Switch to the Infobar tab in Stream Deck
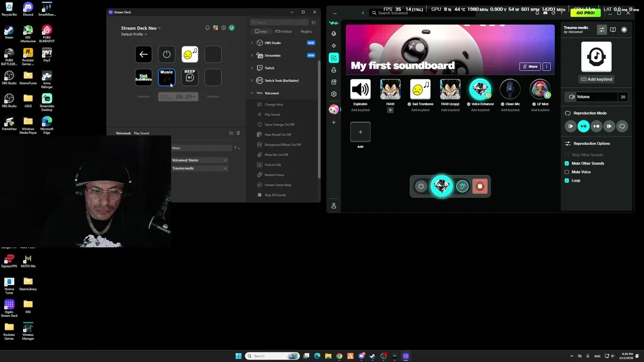Screen dimensions: 644x362 pyautogui.click(x=284, y=32)
